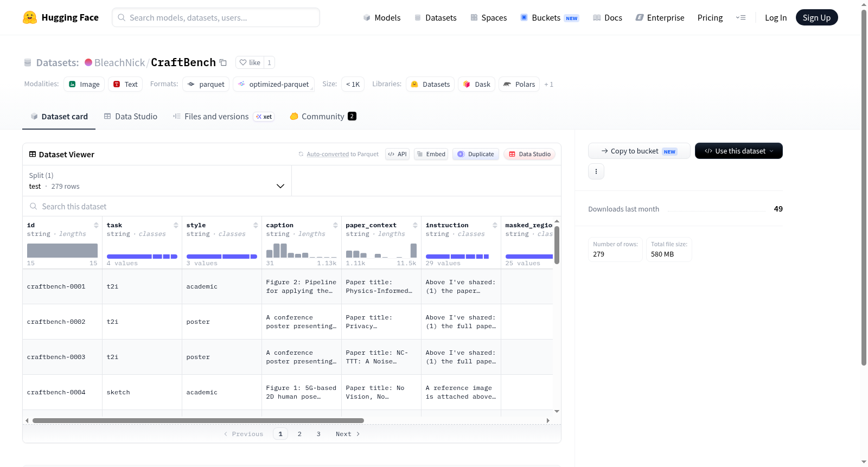Go to Datasets in the navbar
868x467 pixels.
(x=436, y=17)
